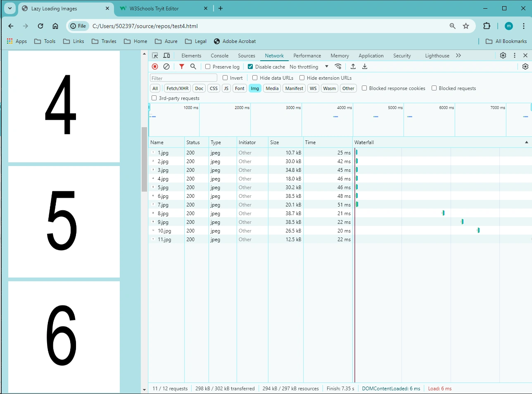Screen dimensions: 532x394
Task: Switch to the Performance tab
Action: (307, 56)
